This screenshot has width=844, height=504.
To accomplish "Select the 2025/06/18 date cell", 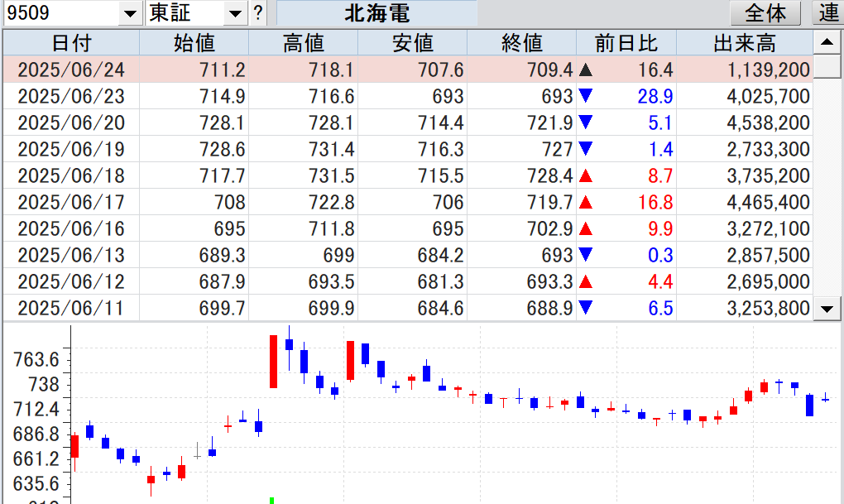I will point(72,175).
